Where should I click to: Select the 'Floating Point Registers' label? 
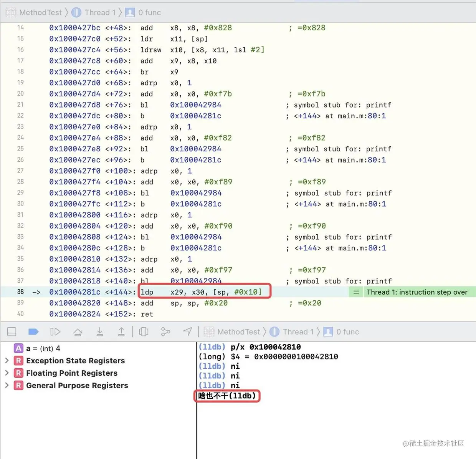[72, 373]
